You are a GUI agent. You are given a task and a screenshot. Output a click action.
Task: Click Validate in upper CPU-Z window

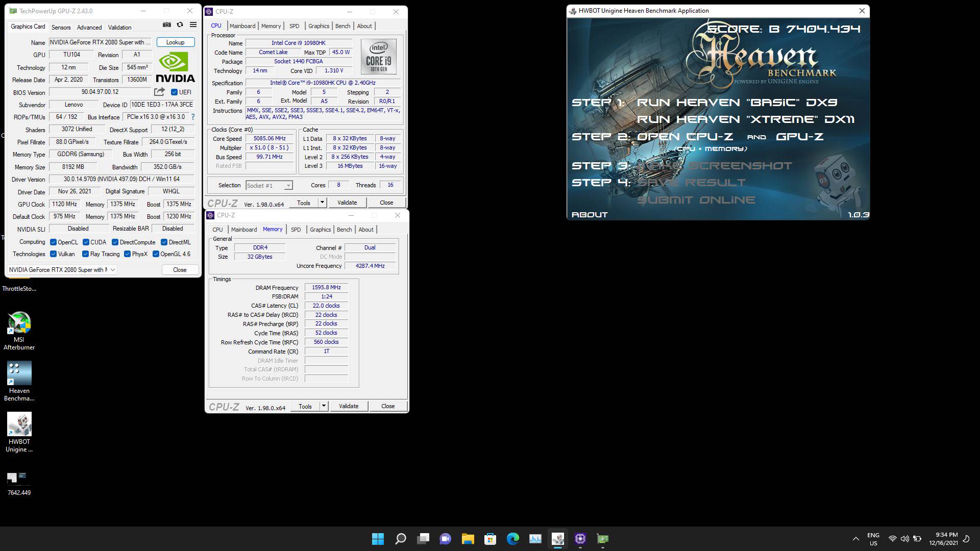point(347,203)
